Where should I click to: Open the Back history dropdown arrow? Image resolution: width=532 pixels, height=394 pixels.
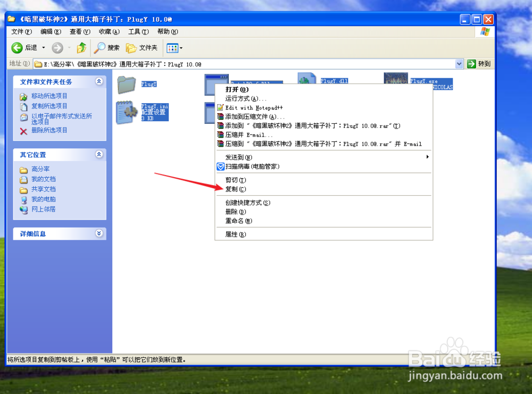(x=44, y=48)
